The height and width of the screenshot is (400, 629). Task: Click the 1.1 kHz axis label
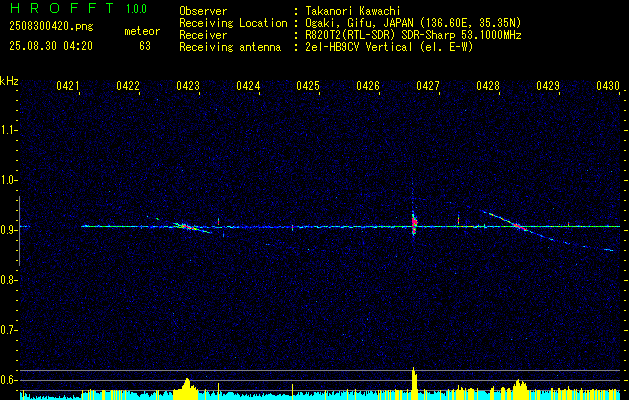pos(8,130)
